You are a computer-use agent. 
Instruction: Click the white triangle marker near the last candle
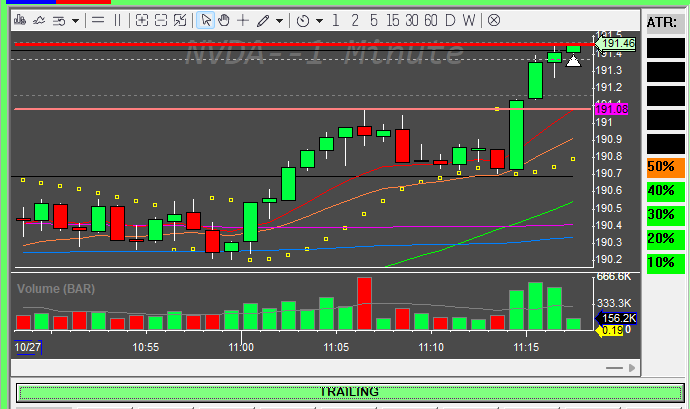pos(573,61)
